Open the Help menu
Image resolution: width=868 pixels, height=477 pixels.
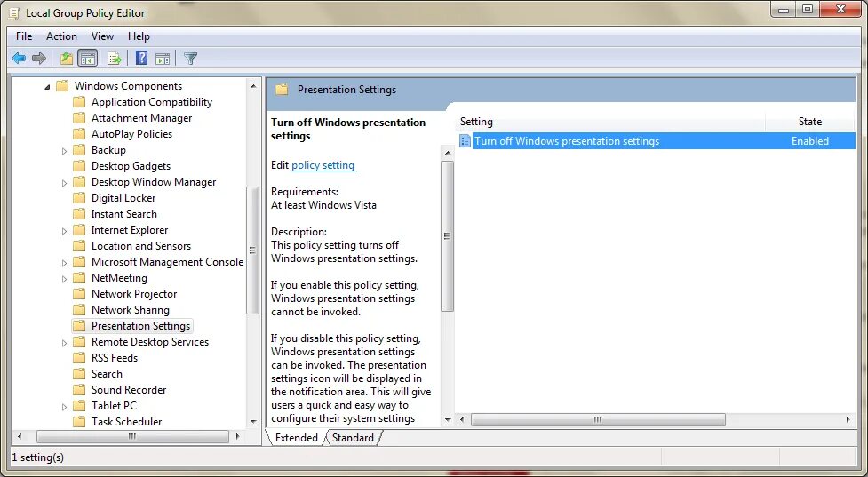pyautogui.click(x=139, y=36)
